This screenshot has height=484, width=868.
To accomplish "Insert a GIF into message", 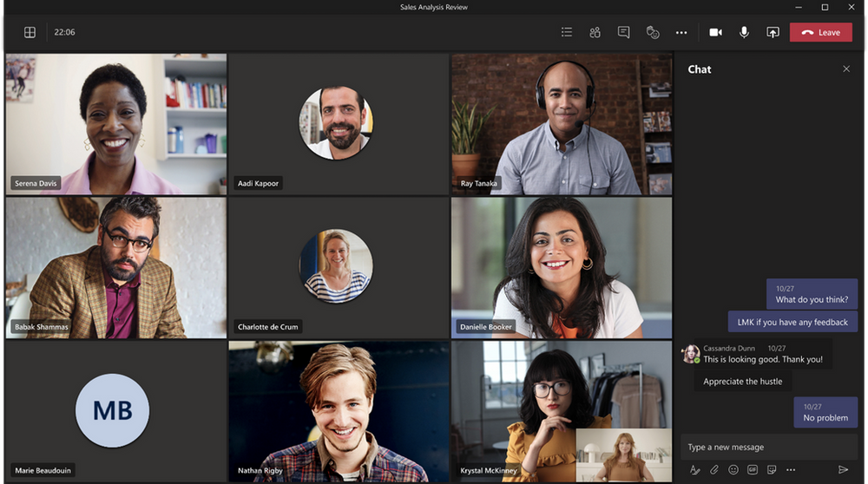I will pyautogui.click(x=753, y=469).
